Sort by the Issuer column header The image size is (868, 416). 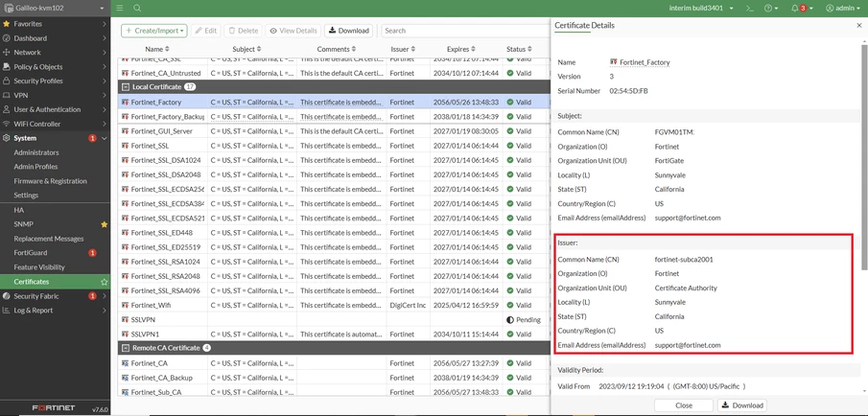point(403,49)
